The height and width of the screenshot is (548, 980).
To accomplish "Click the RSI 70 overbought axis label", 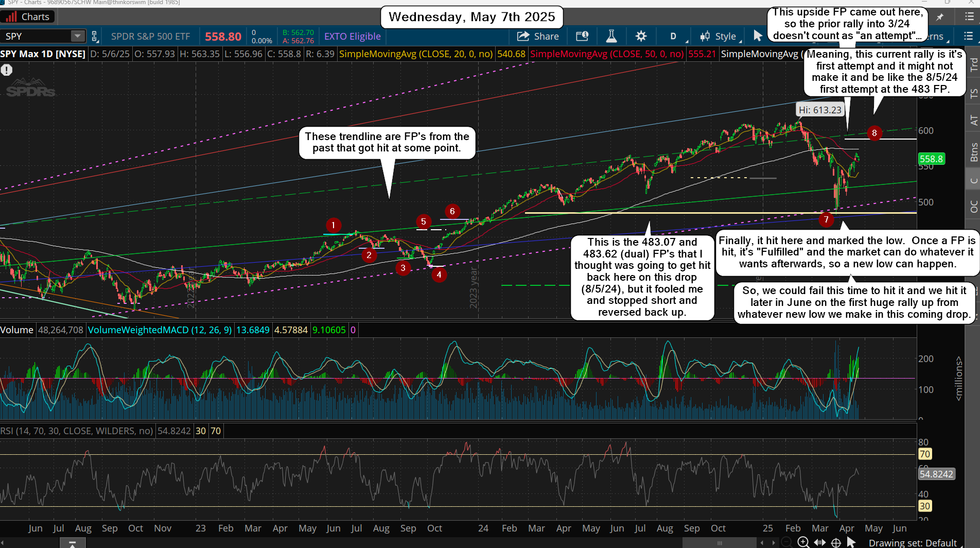I will tap(924, 454).
